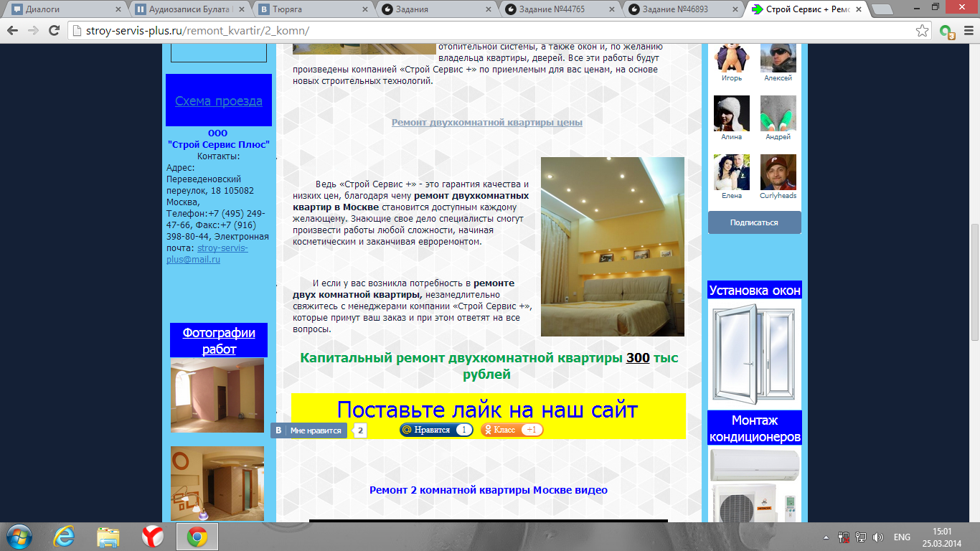980x551 pixels.
Task: Click the window installation image
Action: pyautogui.click(x=755, y=354)
